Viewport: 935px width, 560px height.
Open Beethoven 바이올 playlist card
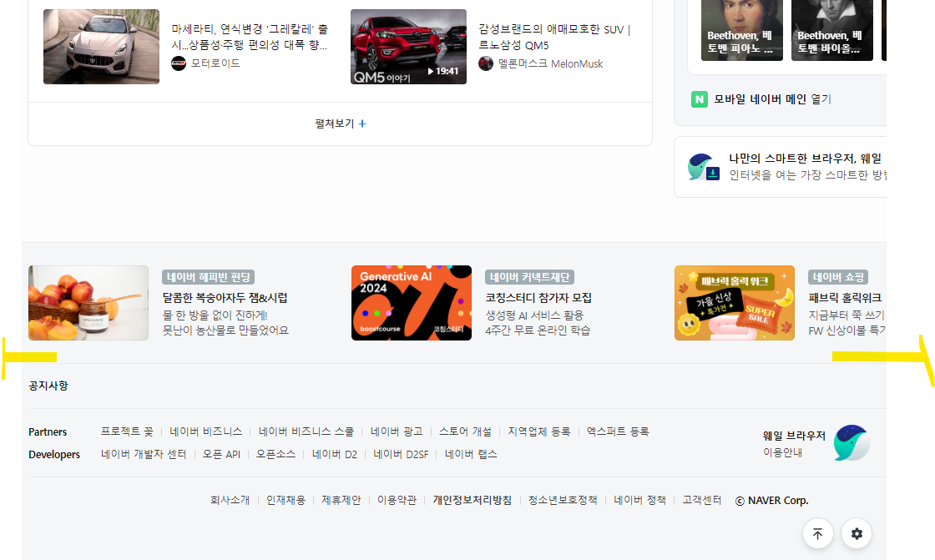(831, 30)
